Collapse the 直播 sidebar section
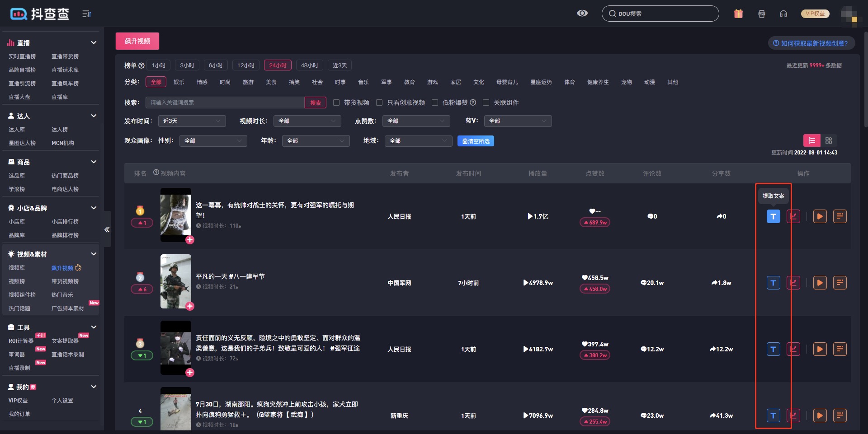This screenshot has height=434, width=868. 94,42
